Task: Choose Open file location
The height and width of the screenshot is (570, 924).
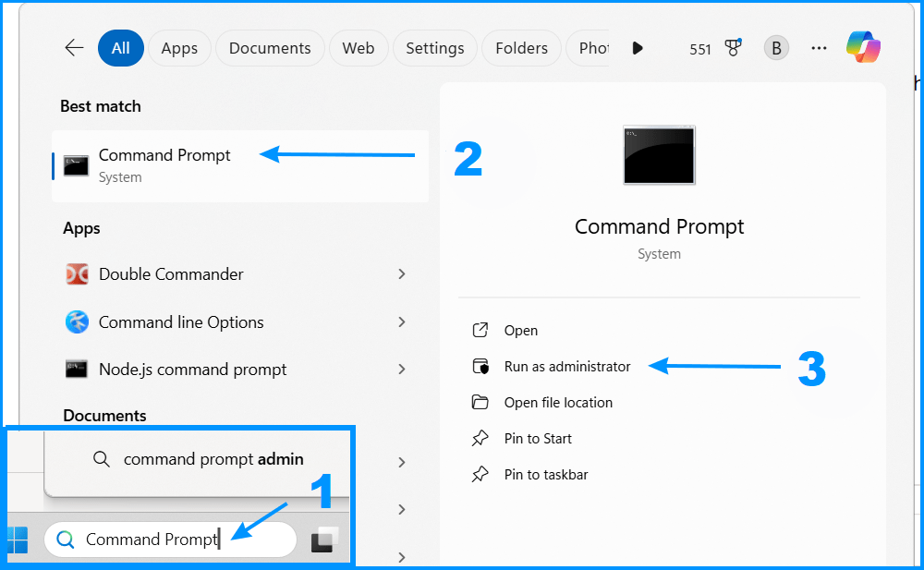Action: pos(558,403)
